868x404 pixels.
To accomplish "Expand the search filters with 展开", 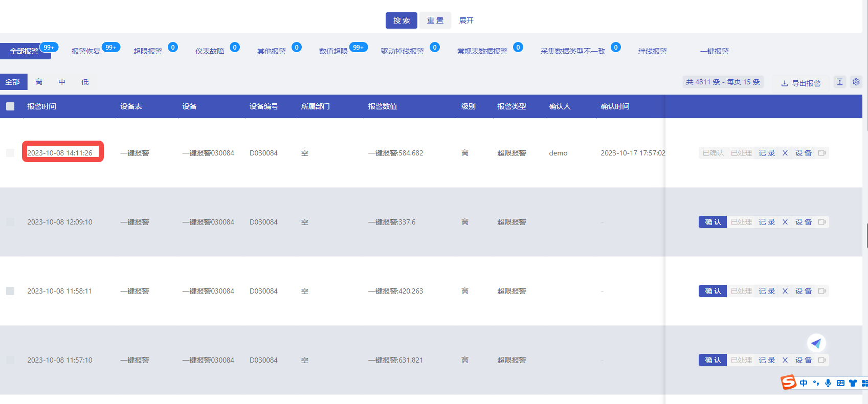I will pyautogui.click(x=466, y=20).
